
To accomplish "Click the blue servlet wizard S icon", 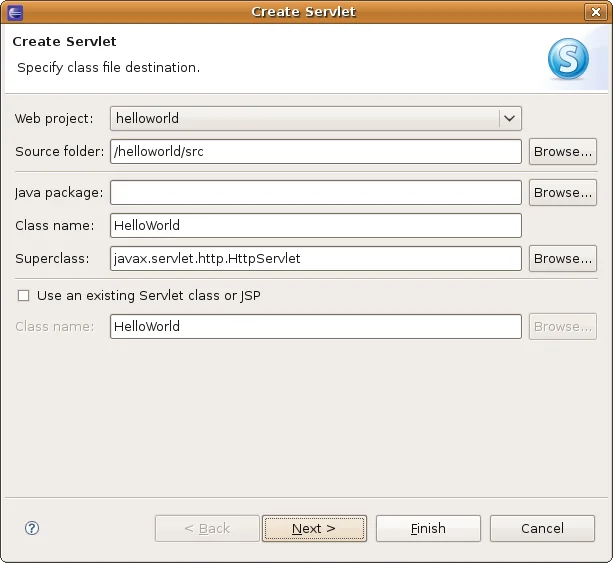I will tap(568, 58).
